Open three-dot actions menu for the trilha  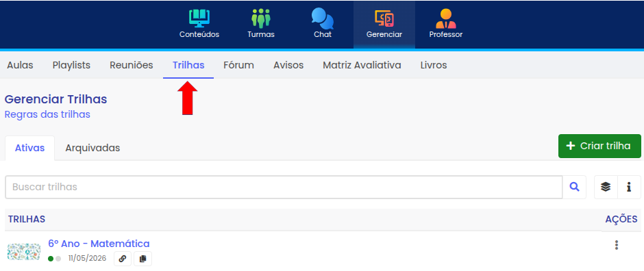tap(616, 245)
